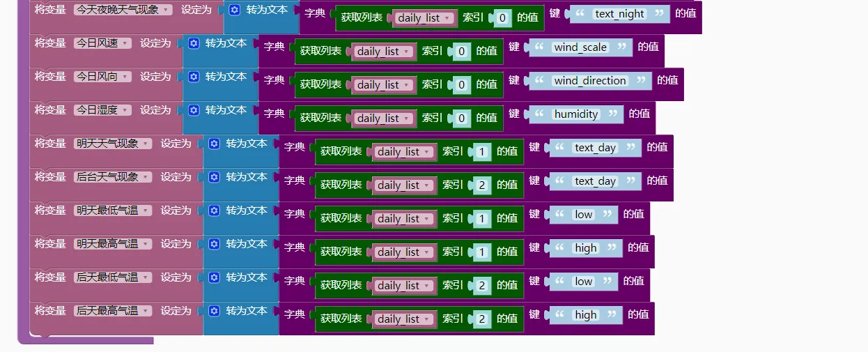The image size is (868, 352).
Task: Open the gear icon in the 后天最高气温 row
Action: tap(214, 311)
